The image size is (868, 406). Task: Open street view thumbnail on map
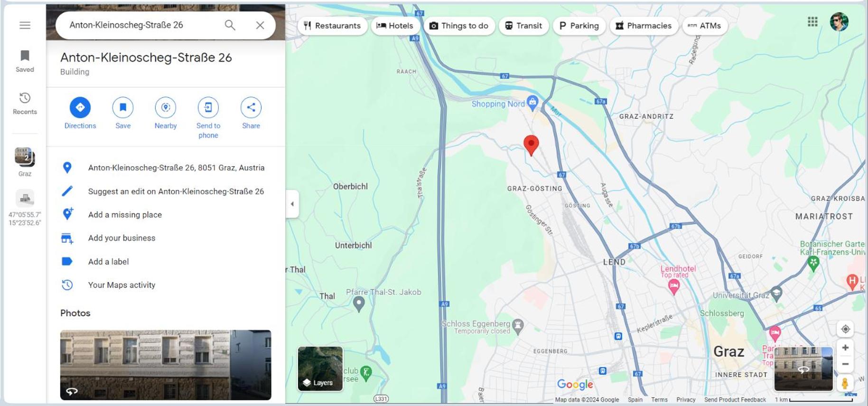pos(803,368)
